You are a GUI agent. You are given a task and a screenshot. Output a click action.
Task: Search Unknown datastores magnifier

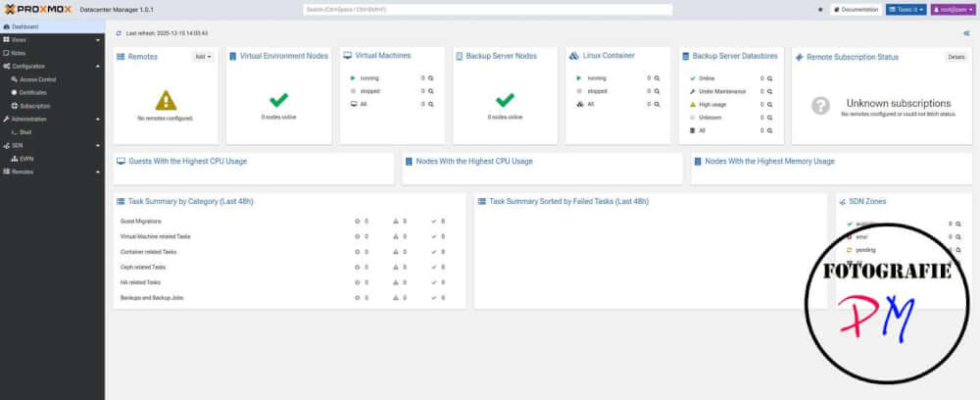pos(769,118)
